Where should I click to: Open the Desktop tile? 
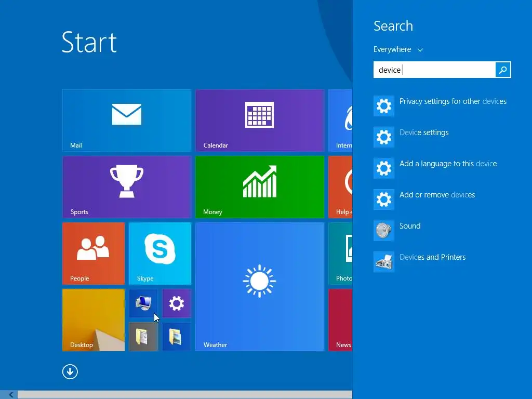click(94, 320)
